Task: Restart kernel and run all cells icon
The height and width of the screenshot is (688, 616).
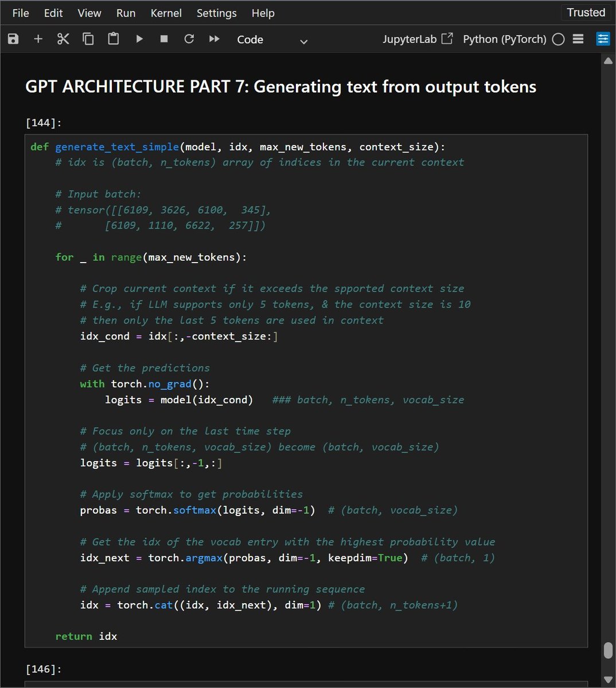Action: [x=215, y=39]
